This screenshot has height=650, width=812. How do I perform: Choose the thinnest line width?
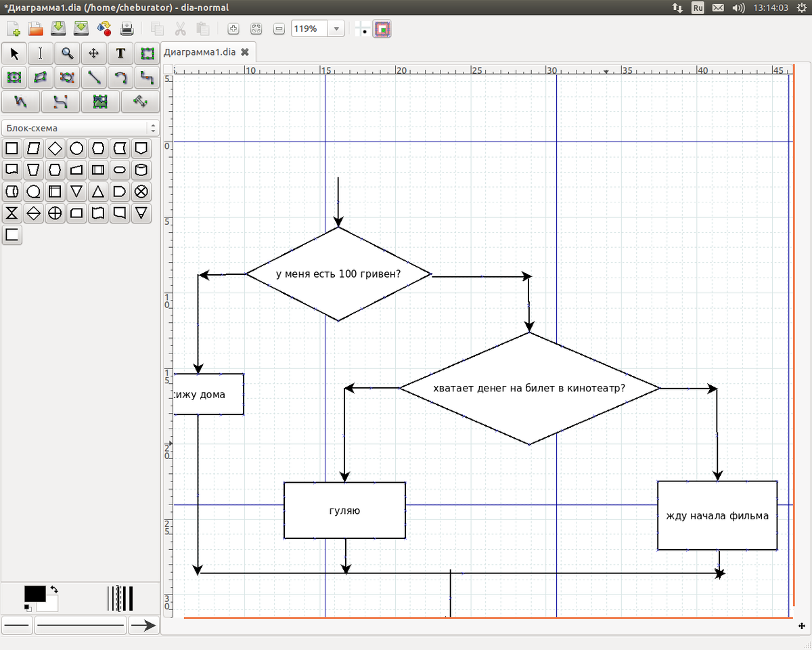(108, 599)
